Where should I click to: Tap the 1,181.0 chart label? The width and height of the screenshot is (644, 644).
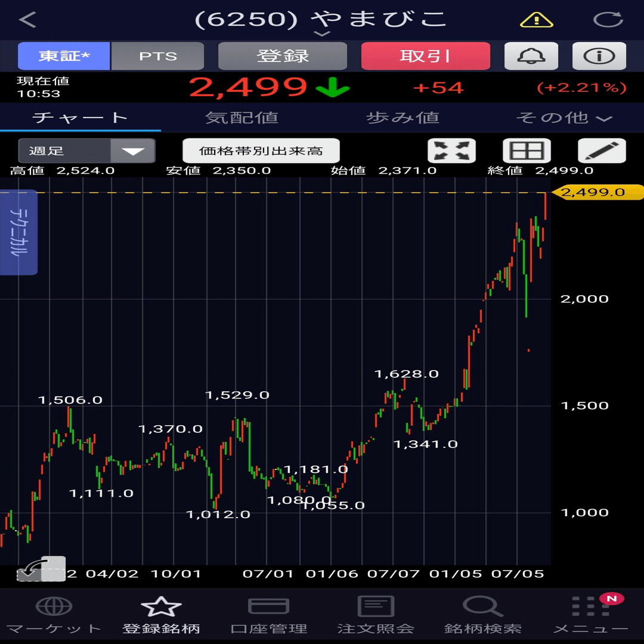pyautogui.click(x=315, y=469)
